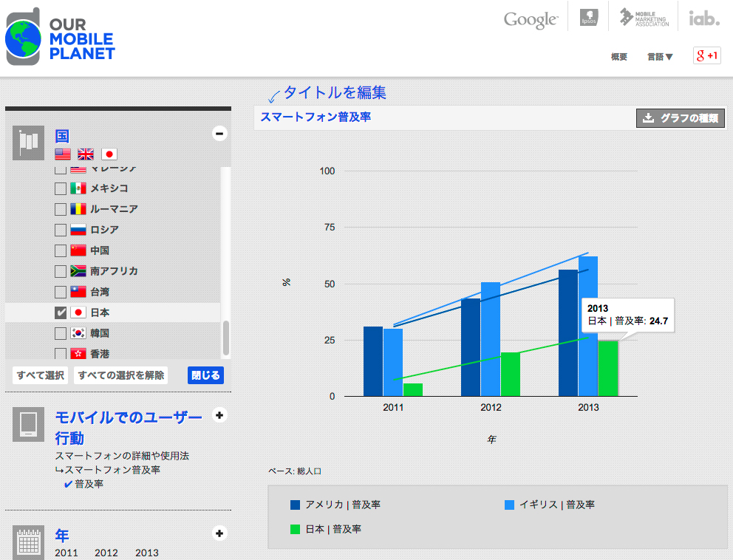Check the ルーマニア checkbox
This screenshot has height=560, width=733.
point(61,209)
